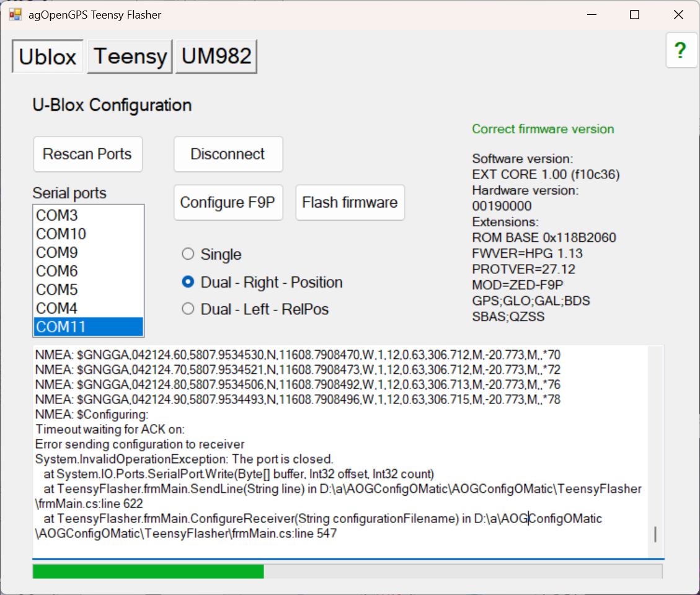Click the 'The port is closed' exception line

[184, 459]
